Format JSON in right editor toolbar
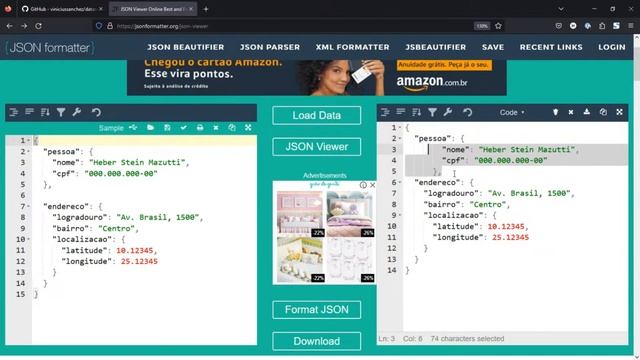 pyautogui.click(x=385, y=112)
